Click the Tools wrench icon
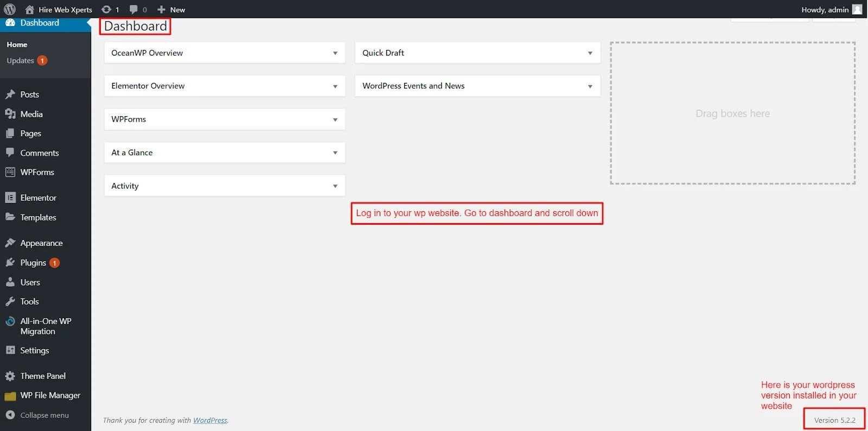The image size is (868, 431). [10, 301]
